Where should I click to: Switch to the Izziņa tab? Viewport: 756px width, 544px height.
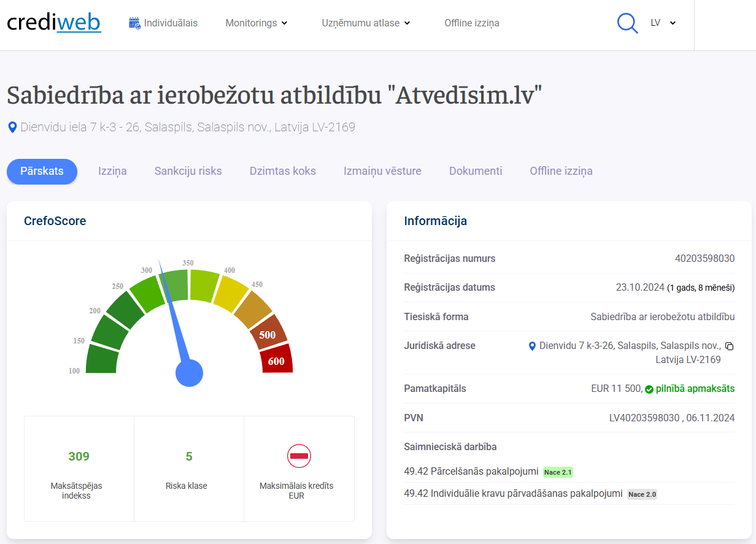pos(112,171)
